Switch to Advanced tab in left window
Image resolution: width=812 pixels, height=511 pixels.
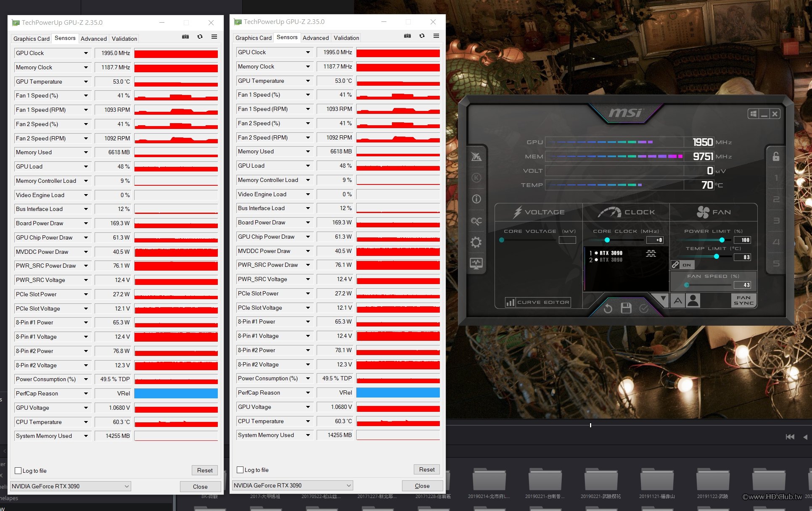(x=94, y=39)
